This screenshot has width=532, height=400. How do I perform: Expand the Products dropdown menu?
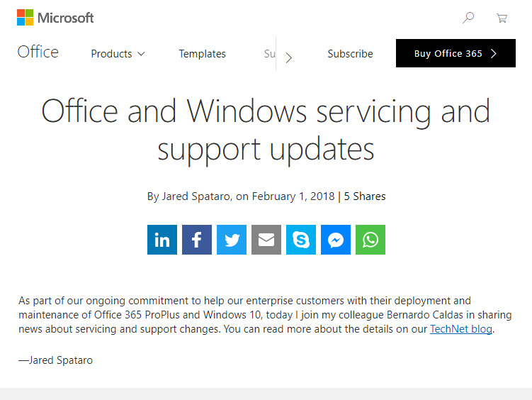point(118,54)
